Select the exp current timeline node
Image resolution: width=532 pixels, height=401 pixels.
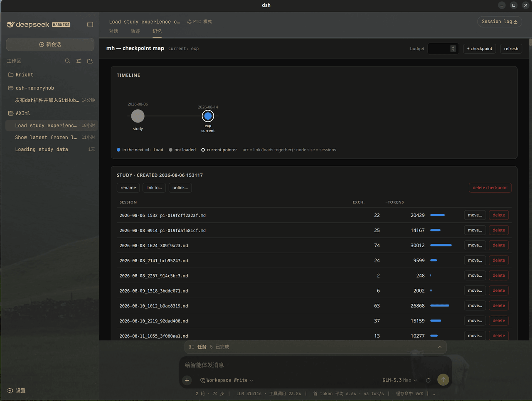208,116
